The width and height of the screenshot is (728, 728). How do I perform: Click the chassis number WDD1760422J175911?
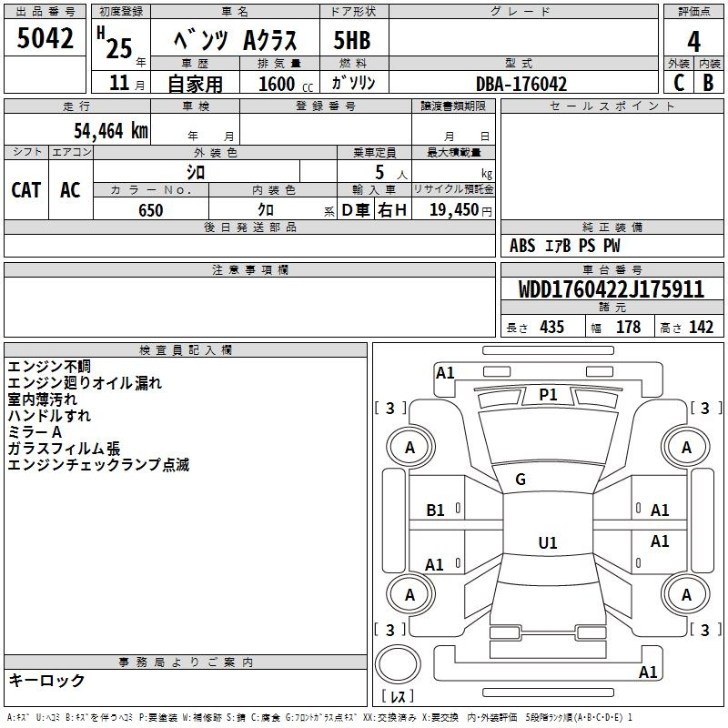click(612, 289)
